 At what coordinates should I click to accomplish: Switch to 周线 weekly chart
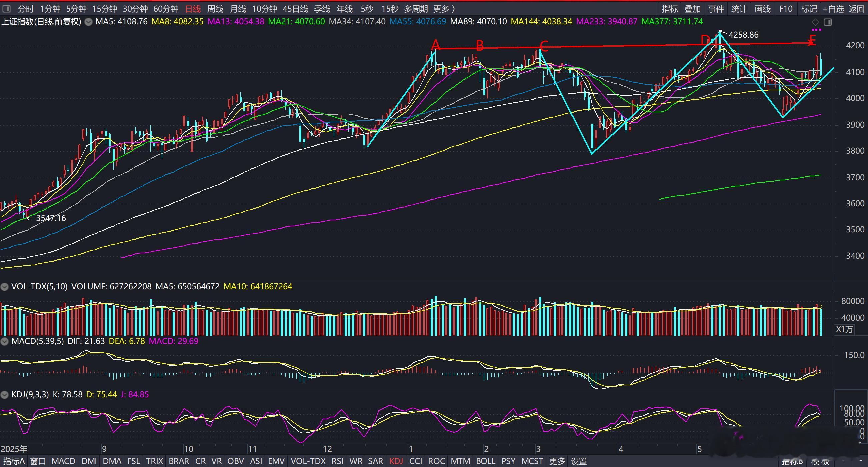tap(215, 9)
